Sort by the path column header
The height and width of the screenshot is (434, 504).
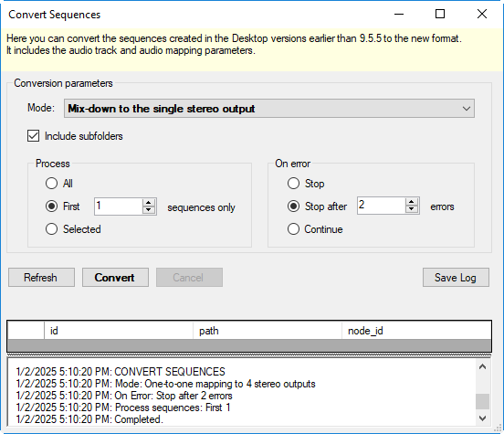coord(268,331)
